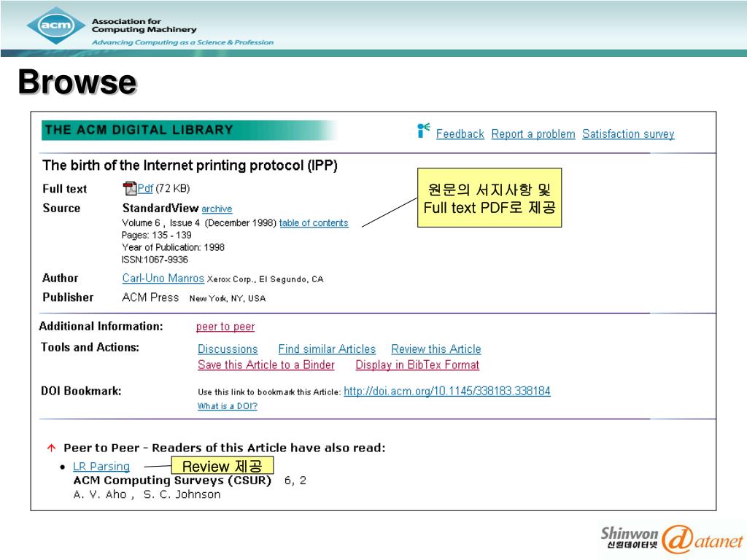Click the Tools and Actions label
The width and height of the screenshot is (747, 560).
[x=90, y=347]
